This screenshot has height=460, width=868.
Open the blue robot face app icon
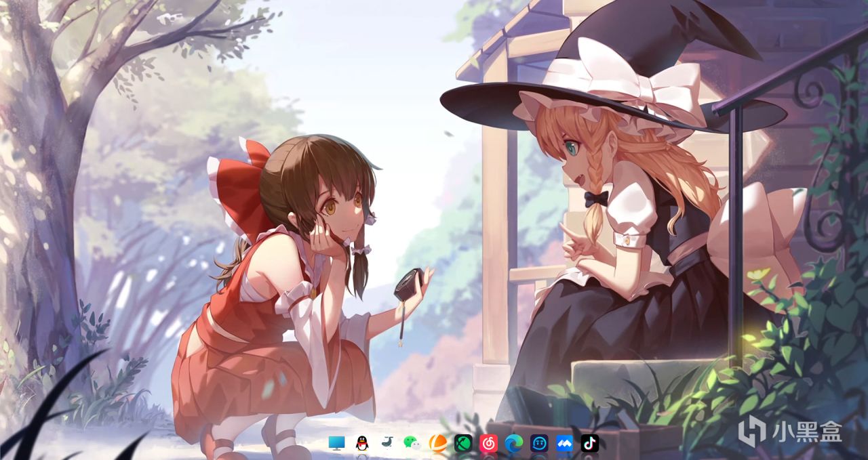[539, 443]
